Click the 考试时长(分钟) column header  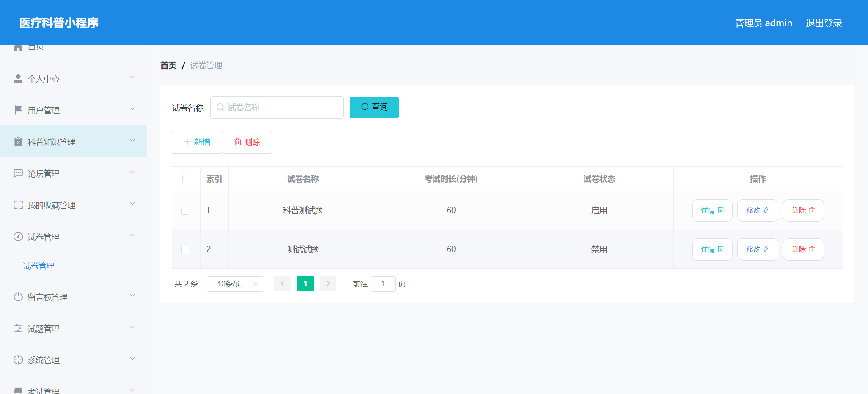[x=451, y=179]
